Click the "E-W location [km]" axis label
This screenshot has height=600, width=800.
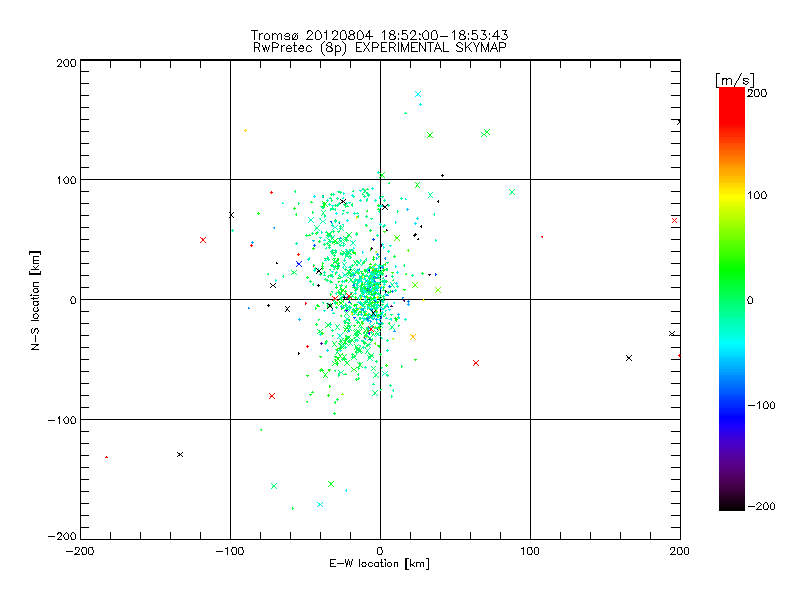click(379, 564)
